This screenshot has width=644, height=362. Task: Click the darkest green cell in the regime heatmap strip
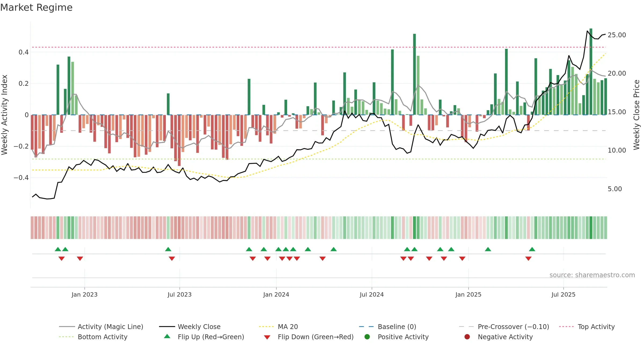[591, 228]
